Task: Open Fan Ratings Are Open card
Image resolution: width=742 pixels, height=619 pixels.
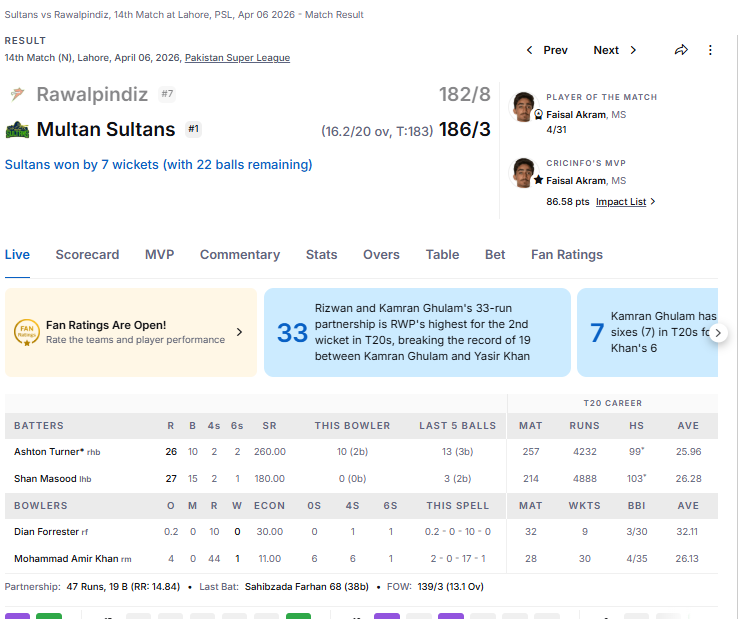Action: pyautogui.click(x=131, y=332)
